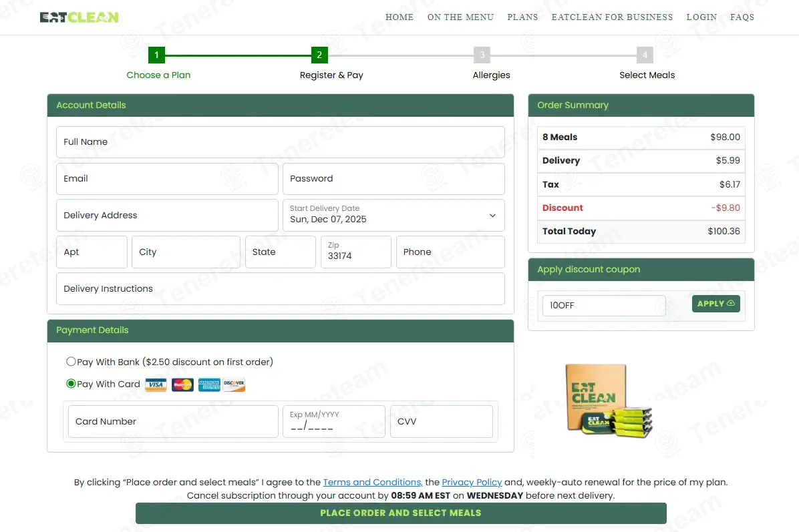Focus the State field
The width and height of the screenshot is (799, 532).
[x=281, y=252]
